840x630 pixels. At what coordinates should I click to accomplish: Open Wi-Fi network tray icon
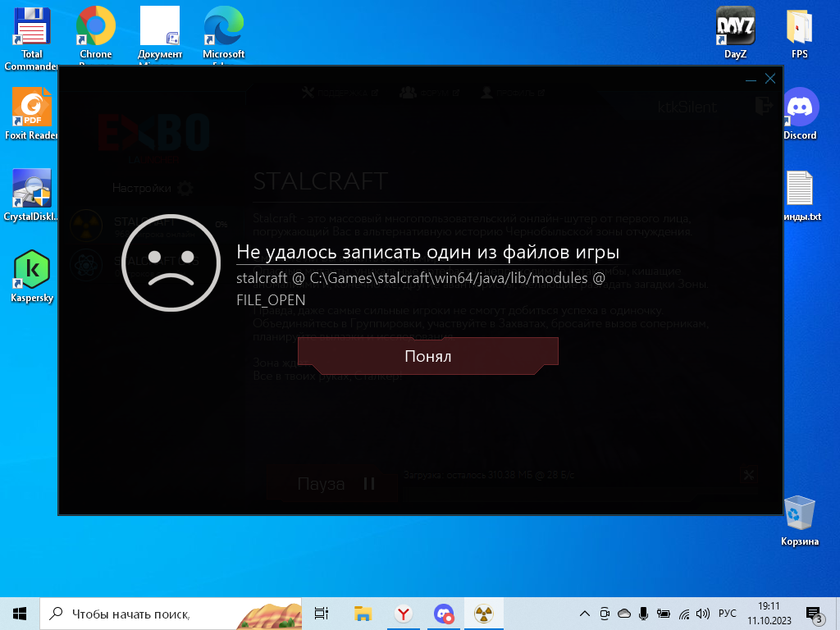(x=684, y=614)
